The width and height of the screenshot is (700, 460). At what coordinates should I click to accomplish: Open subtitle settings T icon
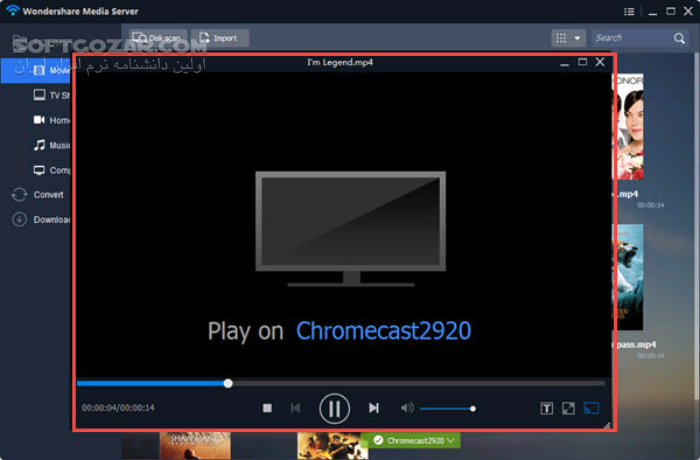546,408
